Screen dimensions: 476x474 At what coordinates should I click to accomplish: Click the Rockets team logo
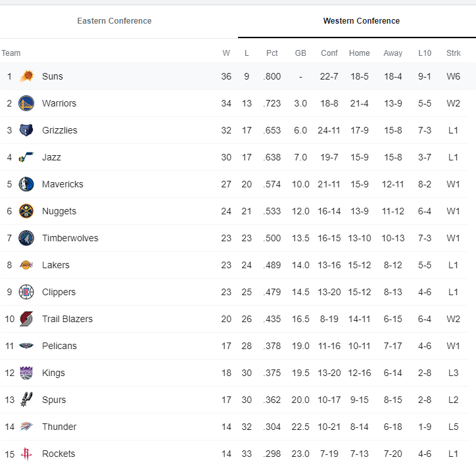pos(26,454)
